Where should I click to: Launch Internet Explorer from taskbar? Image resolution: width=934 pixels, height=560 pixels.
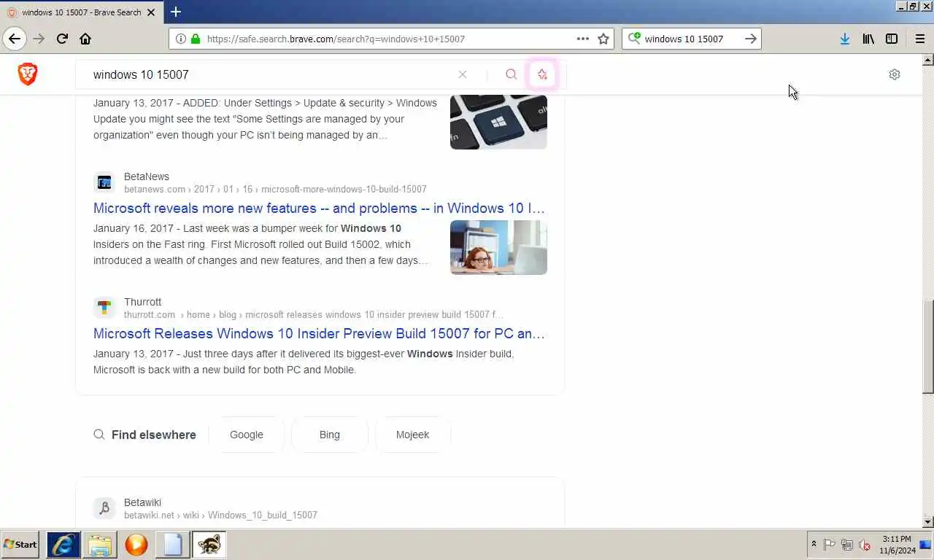point(63,545)
